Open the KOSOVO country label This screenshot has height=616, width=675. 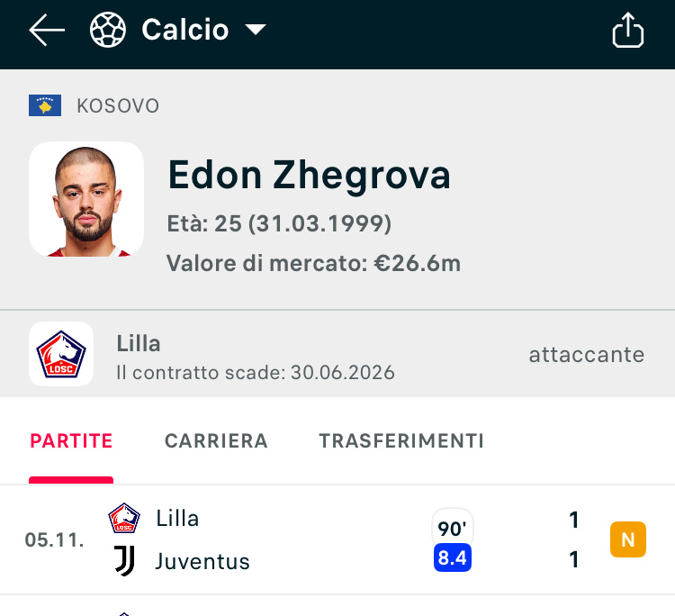tap(118, 106)
